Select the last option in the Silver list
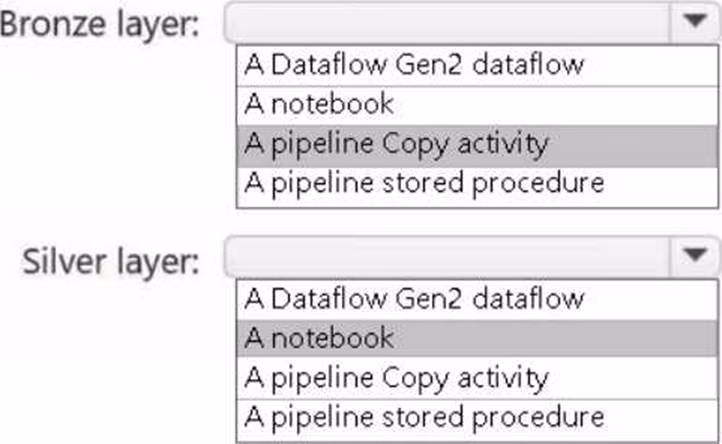Image resolution: width=722 pixels, height=444 pixels. pyautogui.click(x=425, y=417)
